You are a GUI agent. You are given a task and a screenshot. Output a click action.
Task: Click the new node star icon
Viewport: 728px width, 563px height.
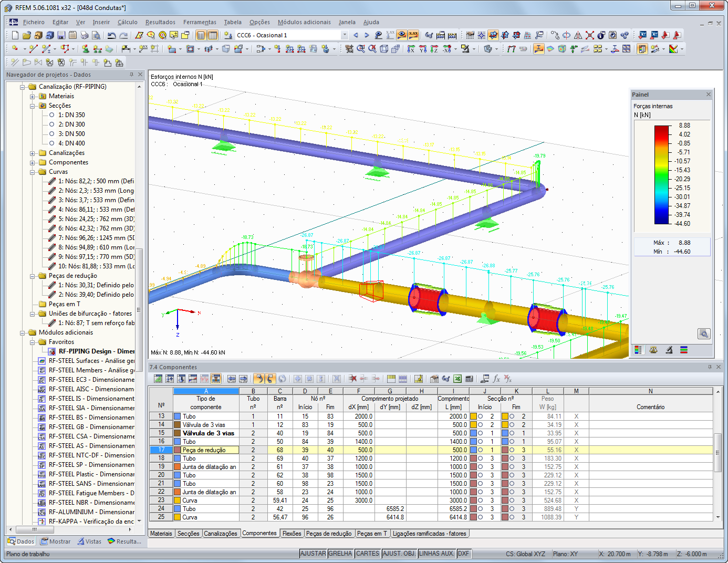pyautogui.click(x=15, y=49)
